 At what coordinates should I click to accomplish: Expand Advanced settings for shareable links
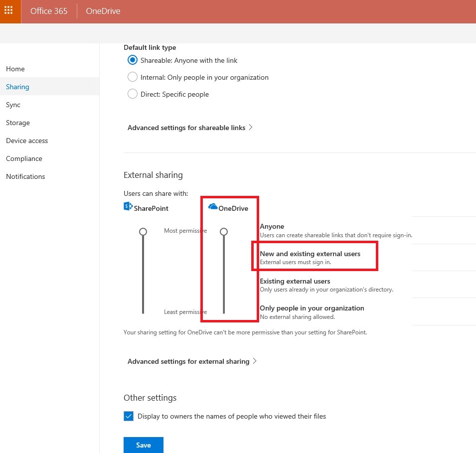[190, 128]
